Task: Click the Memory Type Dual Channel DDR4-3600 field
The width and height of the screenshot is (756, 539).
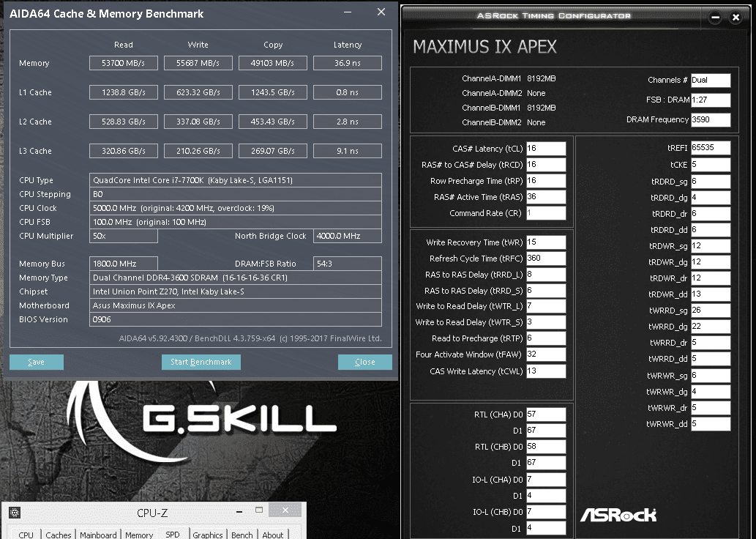Action: 235,278
